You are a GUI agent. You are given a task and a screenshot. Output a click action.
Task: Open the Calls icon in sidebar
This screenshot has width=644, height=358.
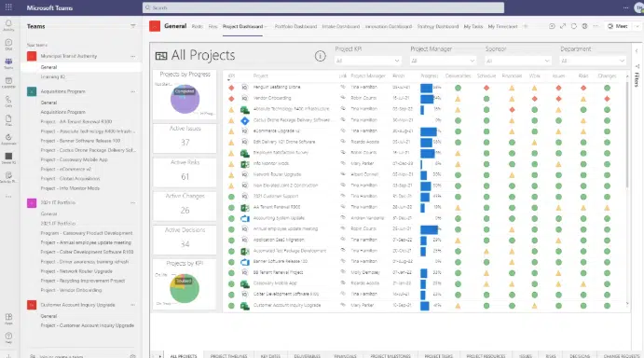pos(8,101)
